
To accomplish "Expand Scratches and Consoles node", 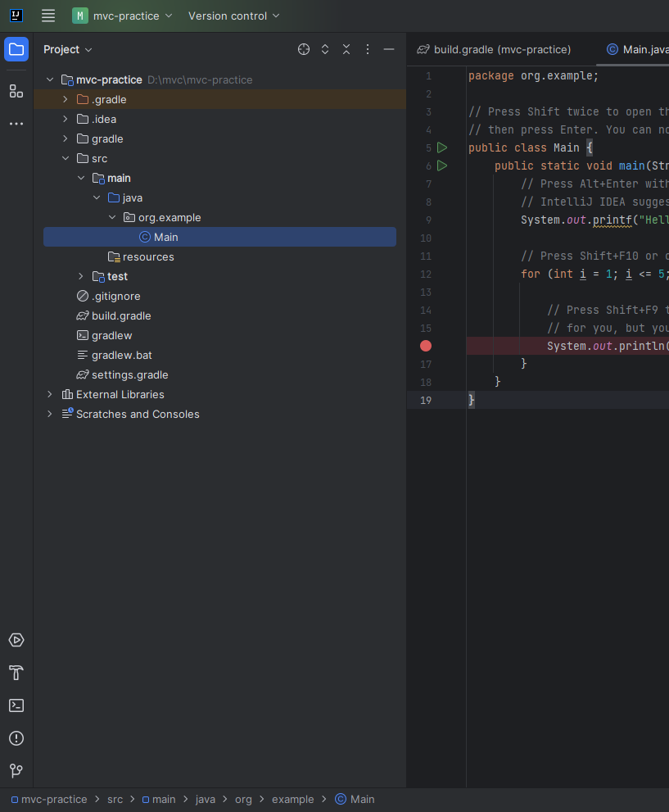I will [x=50, y=415].
